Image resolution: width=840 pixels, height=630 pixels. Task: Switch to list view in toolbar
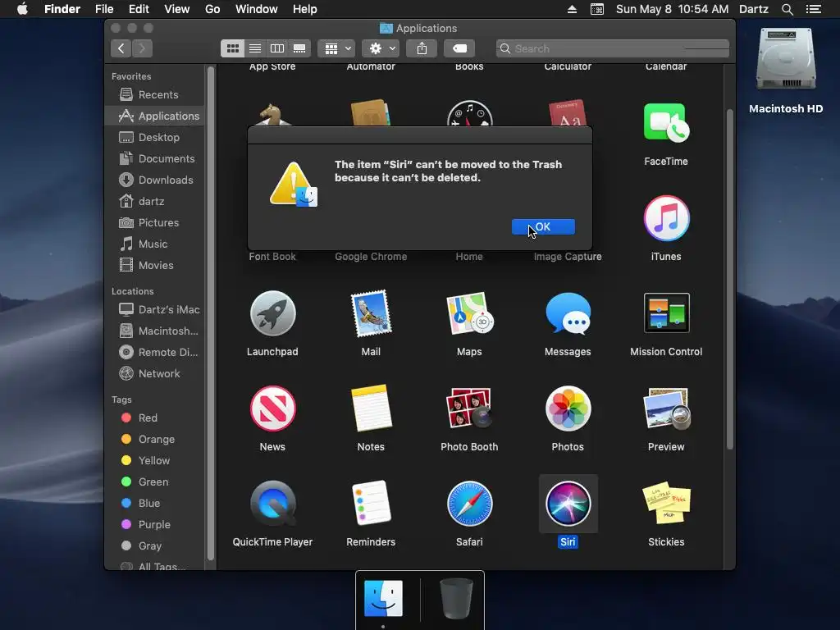click(255, 48)
